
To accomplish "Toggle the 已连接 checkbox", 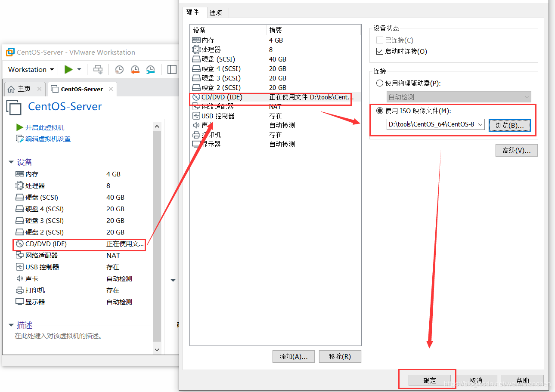I will tap(379, 40).
